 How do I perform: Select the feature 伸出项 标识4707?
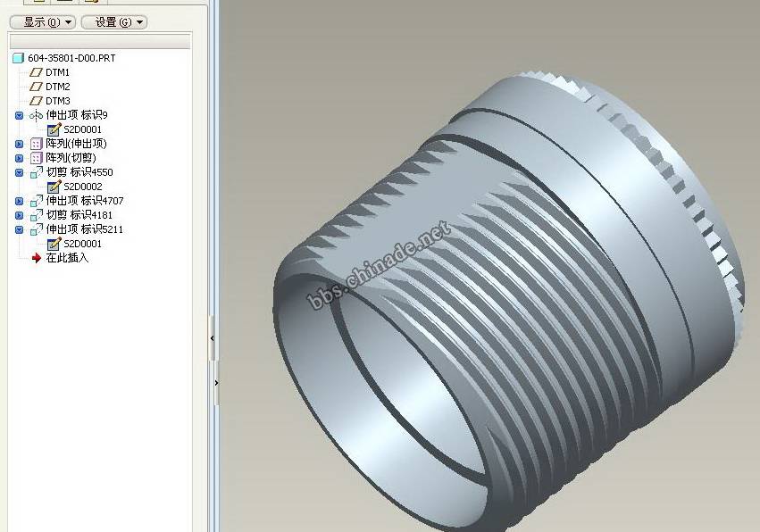coord(85,201)
